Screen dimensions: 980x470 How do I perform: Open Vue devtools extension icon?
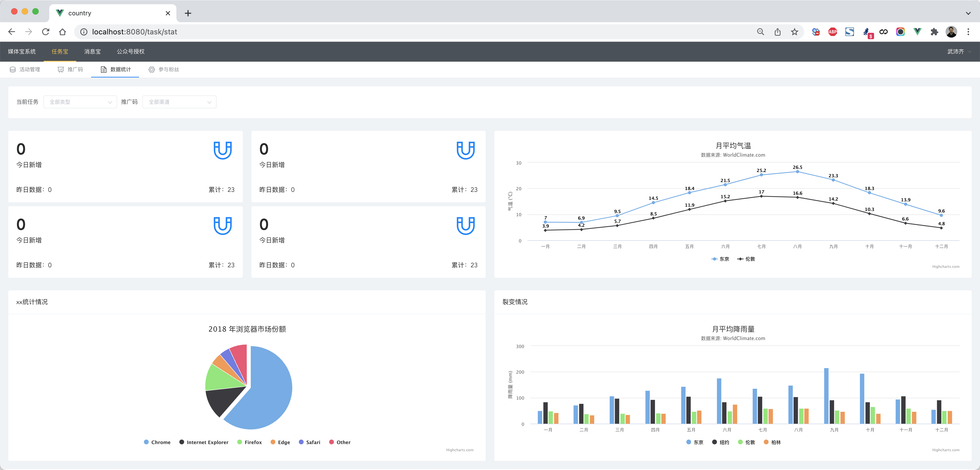point(917,32)
